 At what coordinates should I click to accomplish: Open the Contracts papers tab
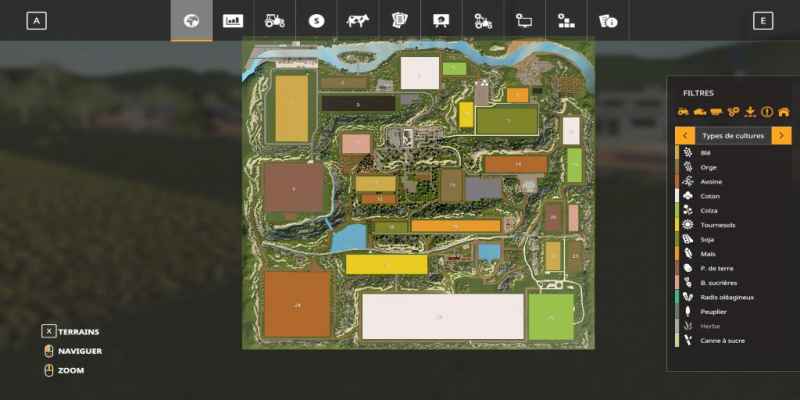pos(399,20)
